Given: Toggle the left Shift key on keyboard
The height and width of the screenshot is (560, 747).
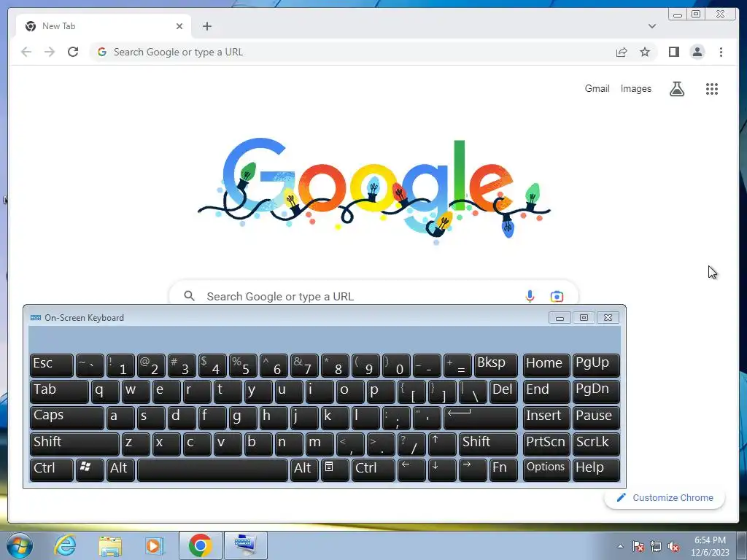Looking at the screenshot, I should 74,444.
